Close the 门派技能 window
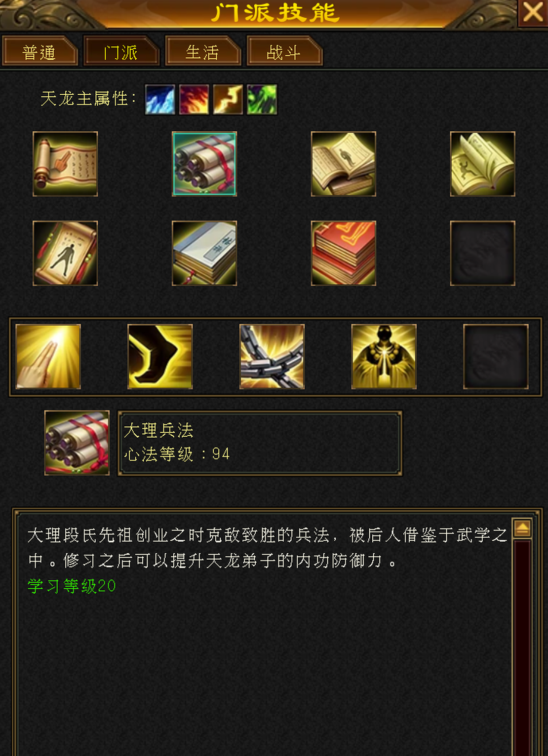The width and height of the screenshot is (548, 756). click(533, 12)
